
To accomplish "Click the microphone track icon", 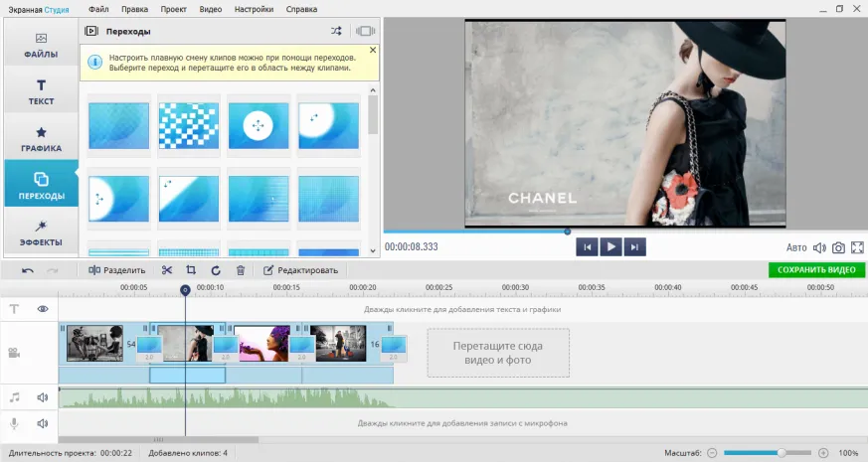I will coord(14,423).
